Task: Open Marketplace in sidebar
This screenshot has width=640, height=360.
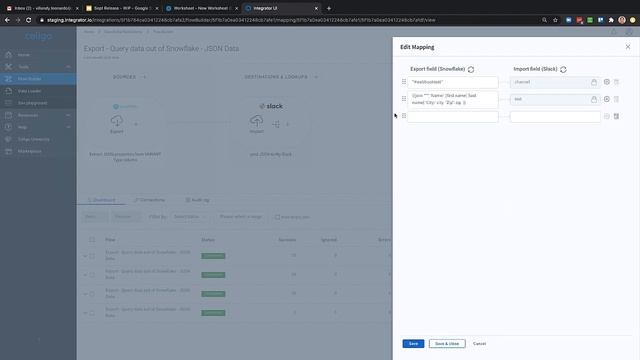Action: tap(38, 151)
